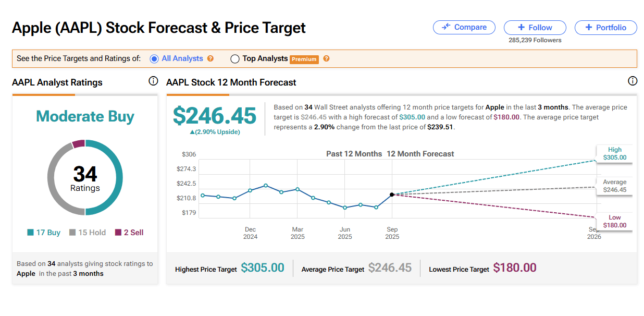Click the Dec 2024 axis label
644x316 pixels.
click(250, 233)
